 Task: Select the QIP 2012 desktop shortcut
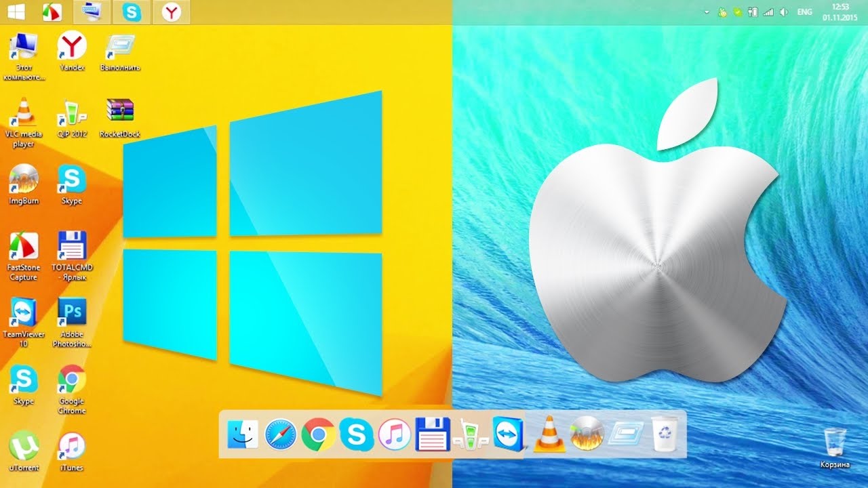click(x=72, y=118)
